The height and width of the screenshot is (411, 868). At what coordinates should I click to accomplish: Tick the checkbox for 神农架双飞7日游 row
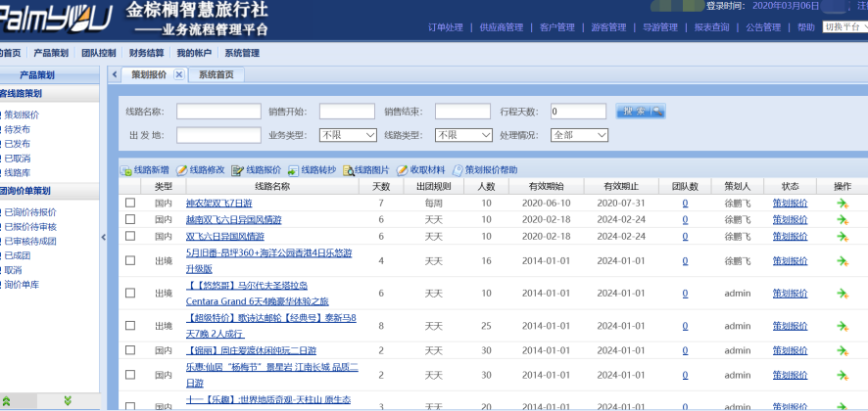click(130, 204)
